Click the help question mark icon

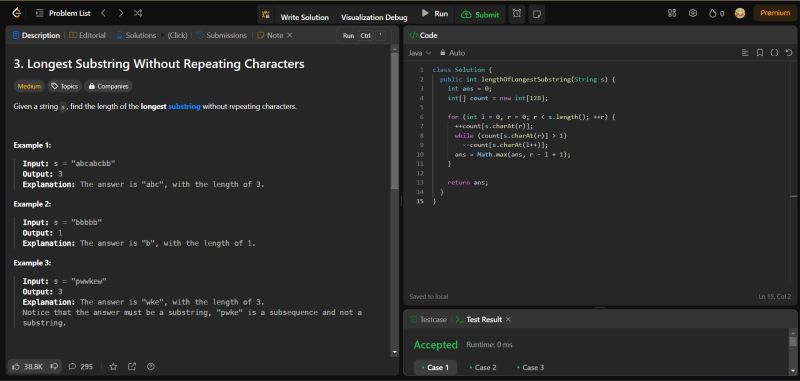click(151, 366)
